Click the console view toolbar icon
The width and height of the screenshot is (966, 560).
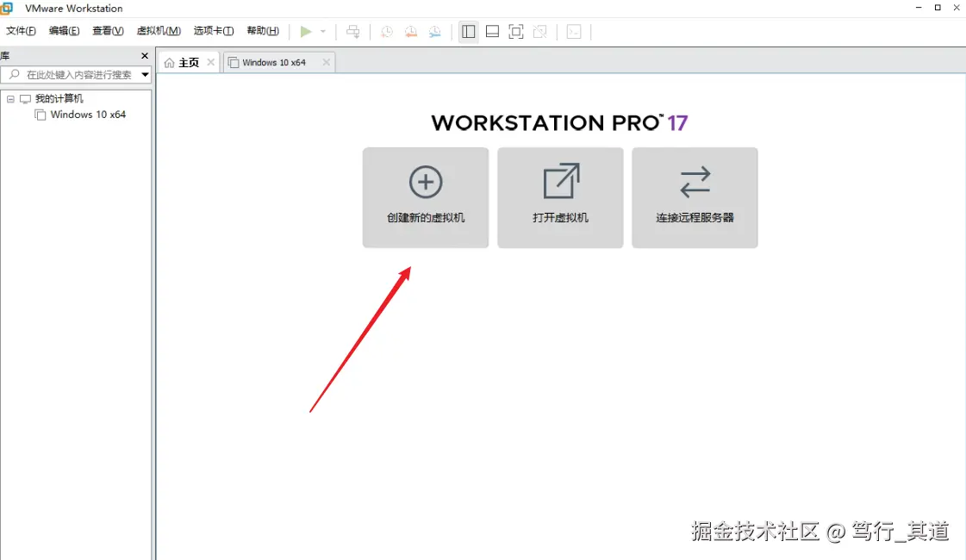(x=574, y=31)
